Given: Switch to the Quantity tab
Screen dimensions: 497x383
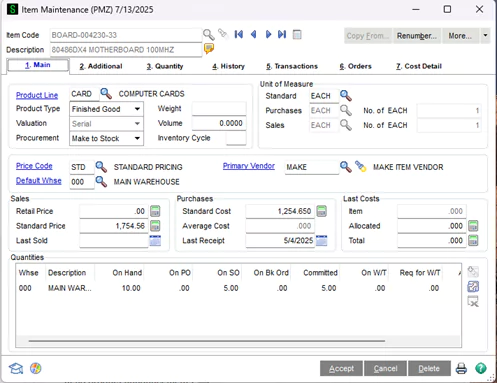Looking at the screenshot, I should (165, 66).
